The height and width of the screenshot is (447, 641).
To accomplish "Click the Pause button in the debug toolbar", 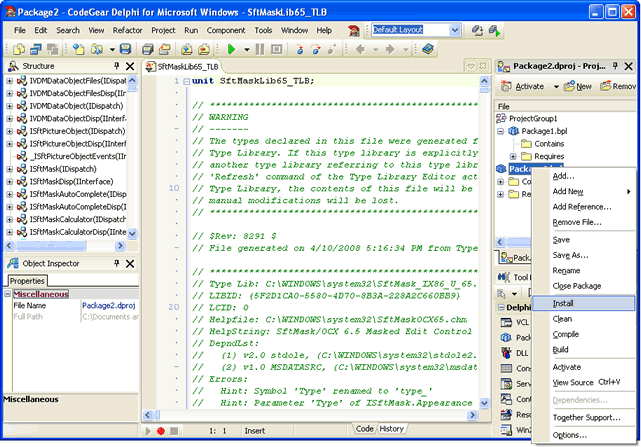I will coord(260,49).
